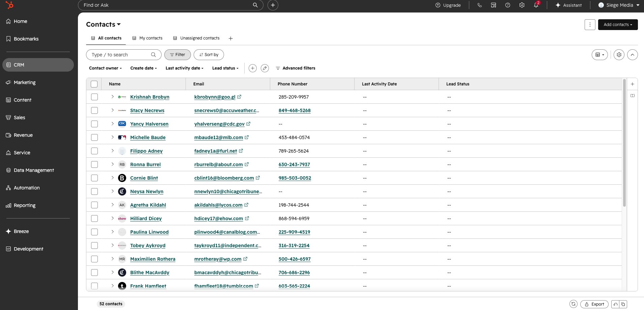This screenshot has height=310, width=644.
Task: Open the Paulina Linwood contact link
Action: pyautogui.click(x=149, y=232)
